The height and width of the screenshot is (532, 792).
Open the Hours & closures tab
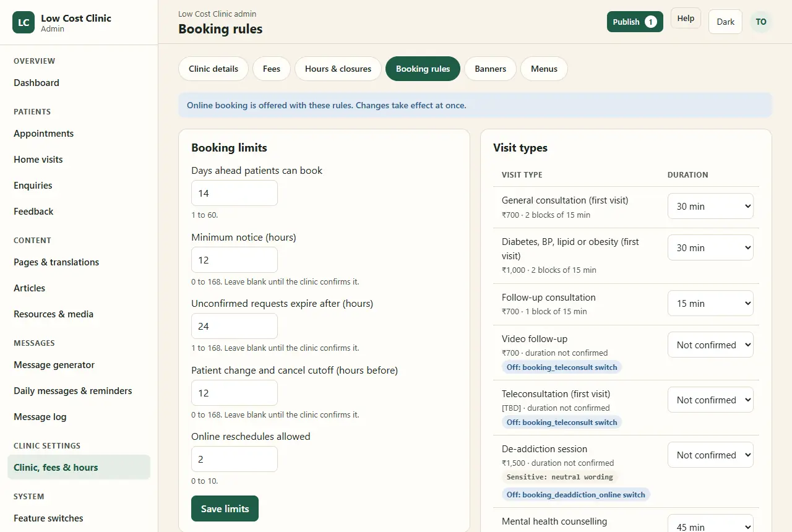338,69
